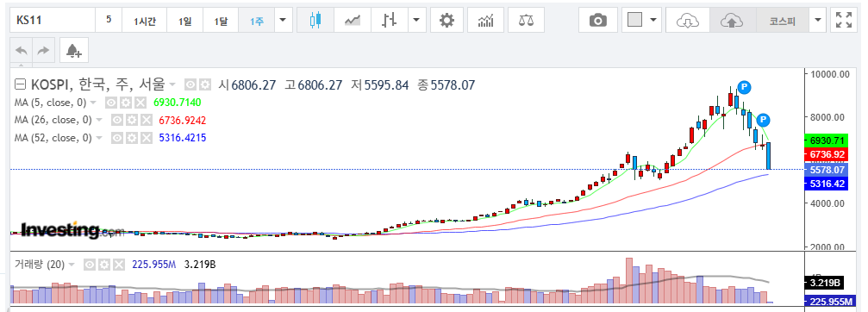Click the KS11 symbol input field
868x312 pixels.
[53, 21]
